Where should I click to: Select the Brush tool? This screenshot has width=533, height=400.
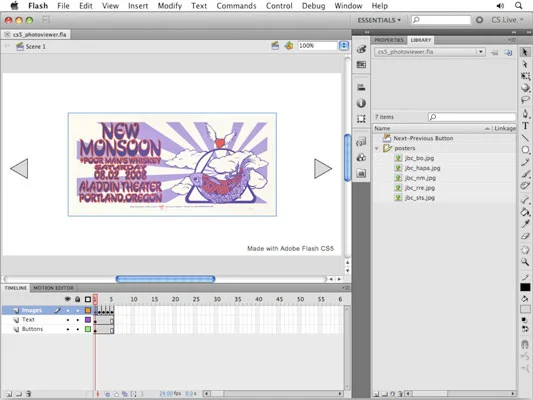pos(525,174)
